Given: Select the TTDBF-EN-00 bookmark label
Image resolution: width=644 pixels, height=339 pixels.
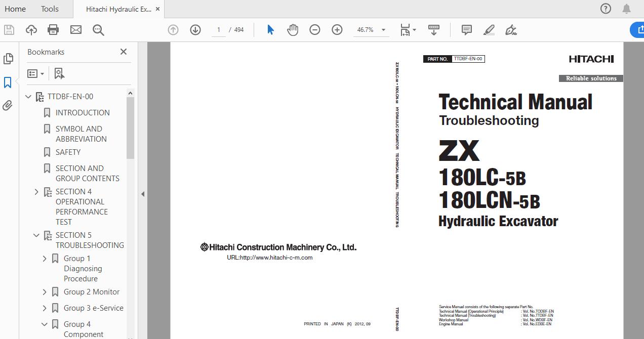Looking at the screenshot, I should 70,97.
